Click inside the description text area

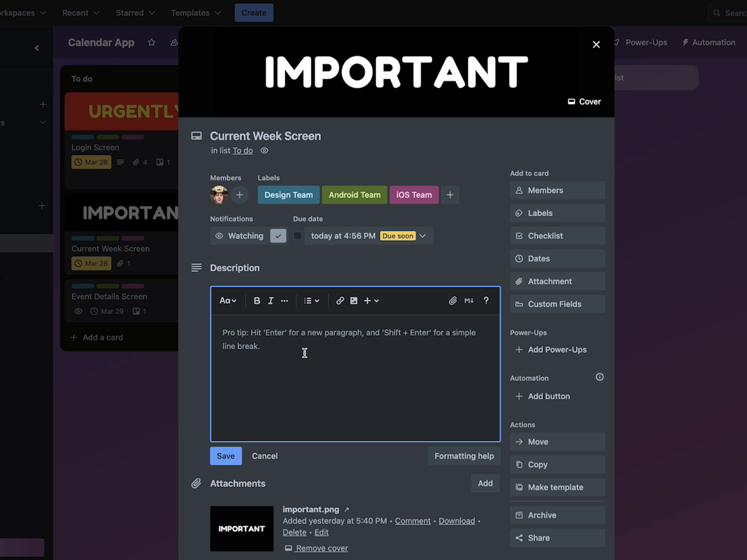point(355,378)
